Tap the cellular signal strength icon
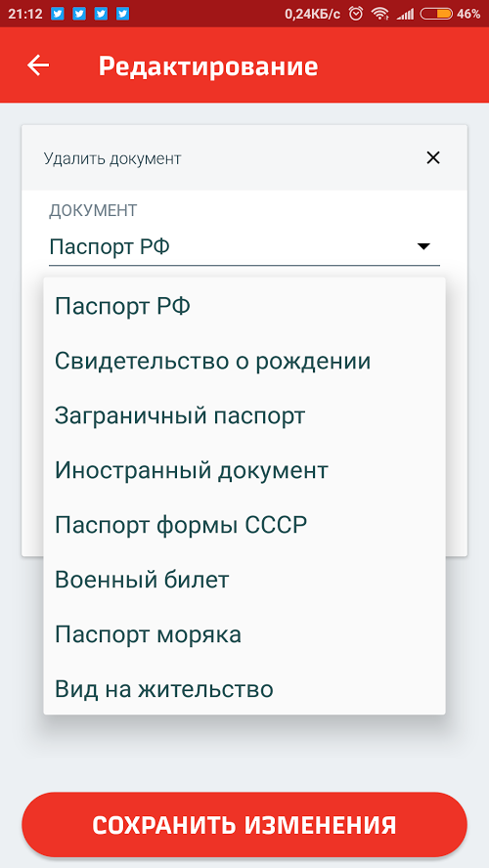 coord(405,14)
